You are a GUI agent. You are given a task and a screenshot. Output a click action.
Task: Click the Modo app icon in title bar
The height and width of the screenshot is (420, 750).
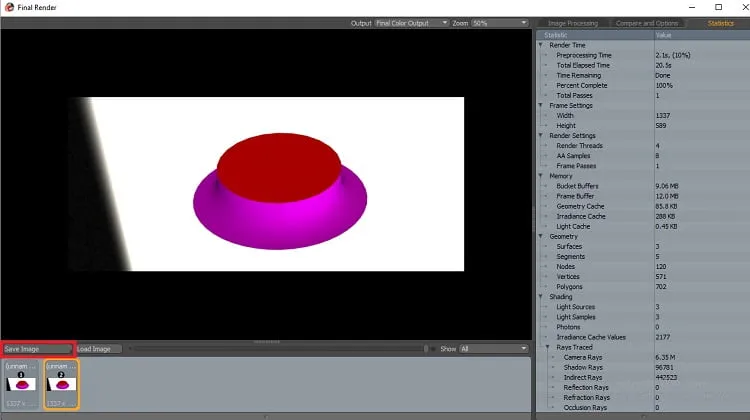click(x=9, y=7)
